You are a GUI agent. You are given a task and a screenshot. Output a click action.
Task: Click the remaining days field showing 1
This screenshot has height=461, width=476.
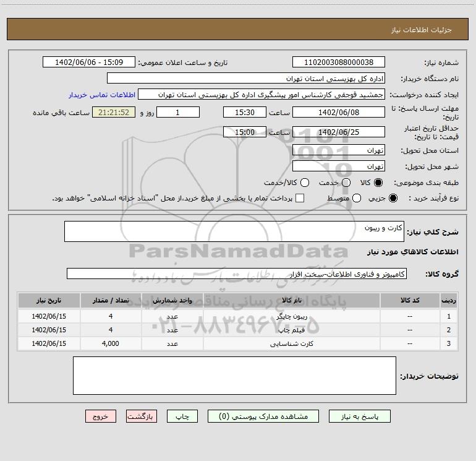(178, 112)
